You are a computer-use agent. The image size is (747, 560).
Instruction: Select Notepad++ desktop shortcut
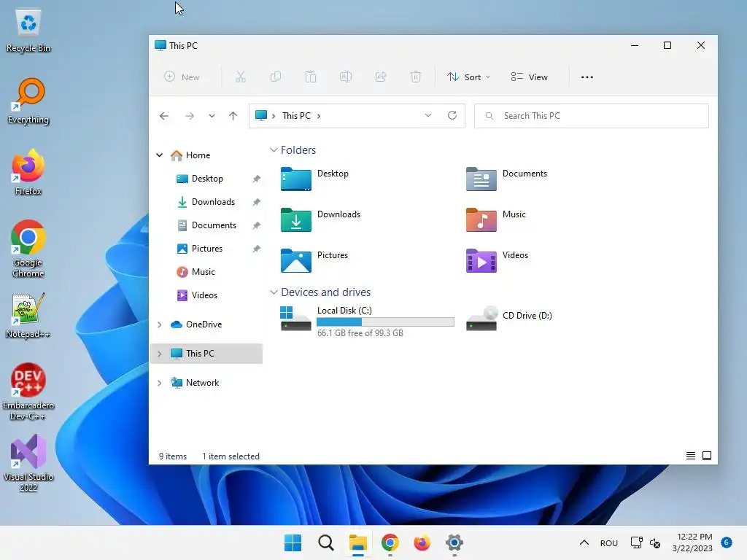coord(28,316)
